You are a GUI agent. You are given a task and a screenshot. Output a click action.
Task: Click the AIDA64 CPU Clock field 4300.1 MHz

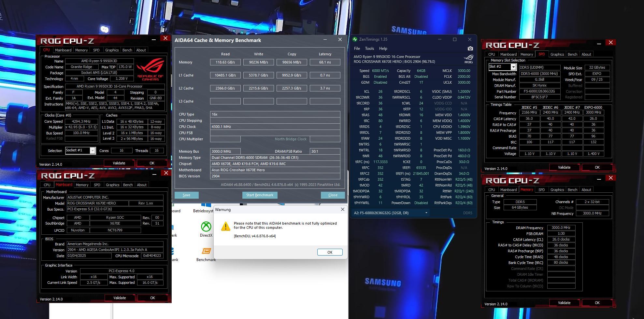click(x=275, y=127)
